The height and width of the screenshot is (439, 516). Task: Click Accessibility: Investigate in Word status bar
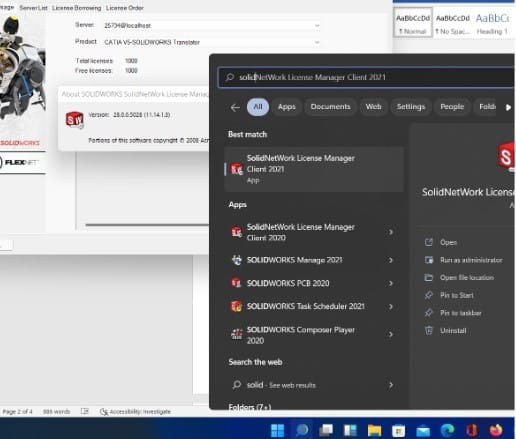point(136,412)
